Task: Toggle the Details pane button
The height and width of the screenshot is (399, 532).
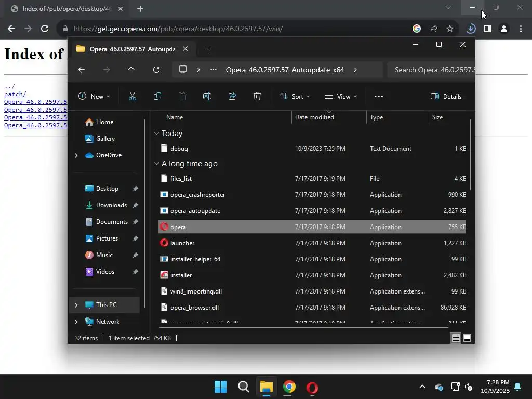Action: (446, 96)
